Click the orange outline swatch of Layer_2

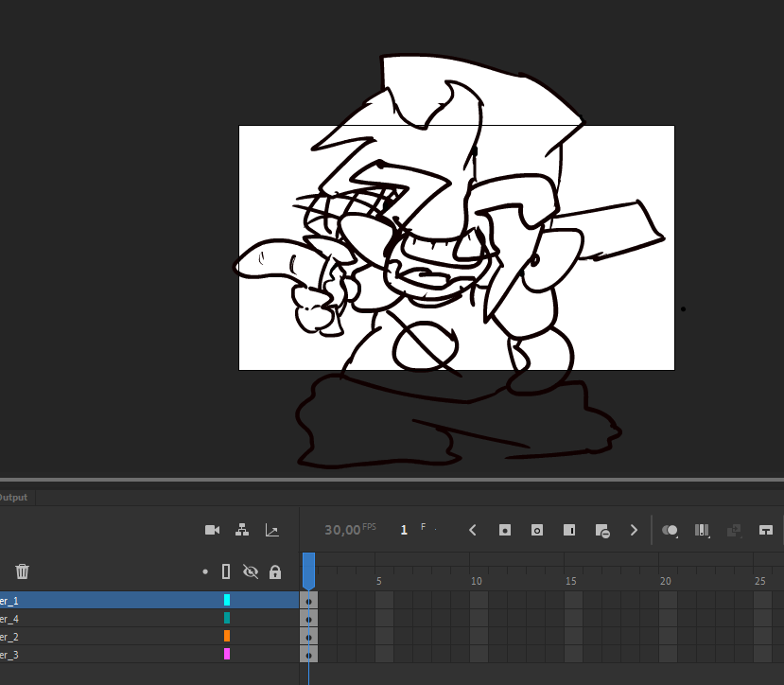pos(227,636)
